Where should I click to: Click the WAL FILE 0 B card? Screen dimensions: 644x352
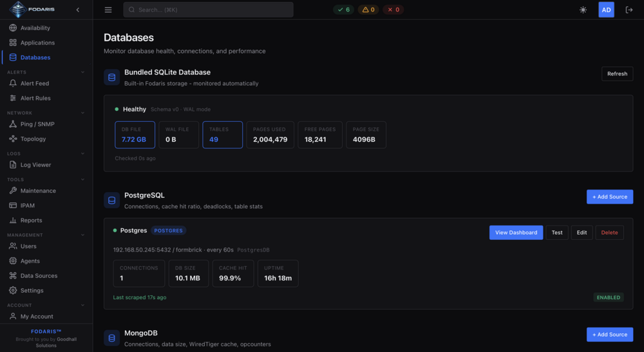(178, 135)
